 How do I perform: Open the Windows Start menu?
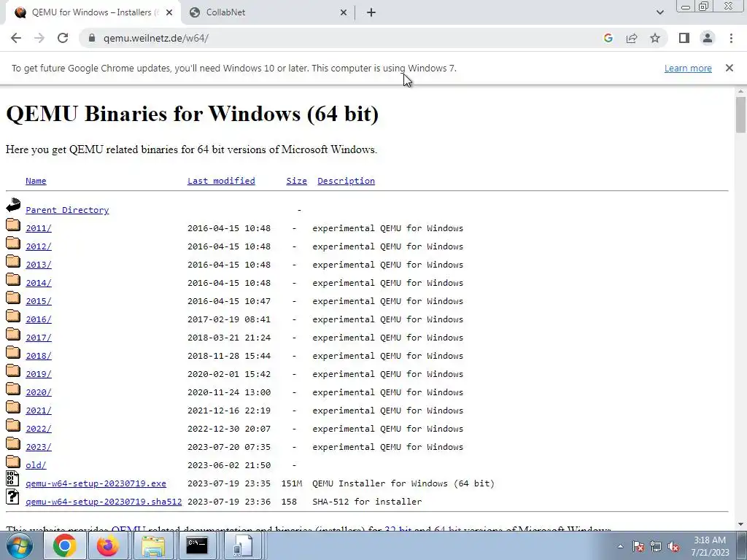point(20,545)
